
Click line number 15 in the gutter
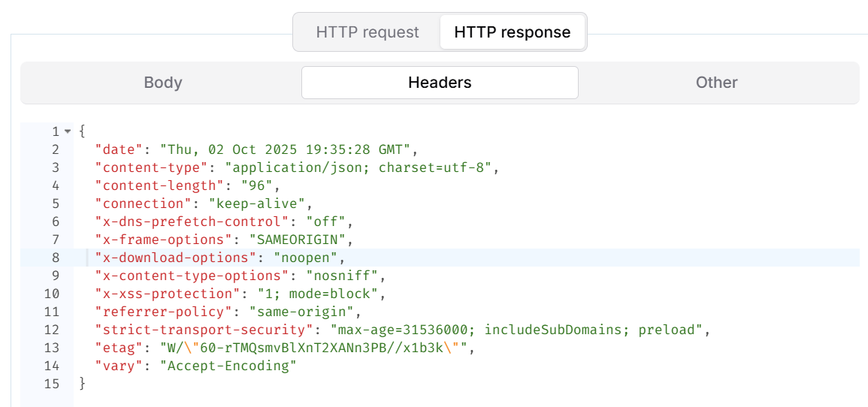point(52,384)
